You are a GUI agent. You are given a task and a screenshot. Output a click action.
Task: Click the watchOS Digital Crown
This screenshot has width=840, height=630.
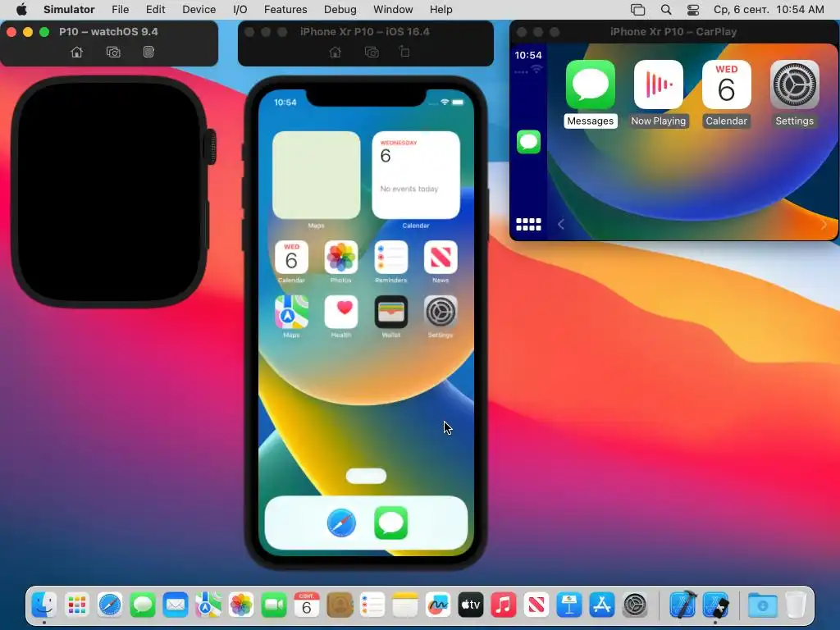click(x=211, y=146)
